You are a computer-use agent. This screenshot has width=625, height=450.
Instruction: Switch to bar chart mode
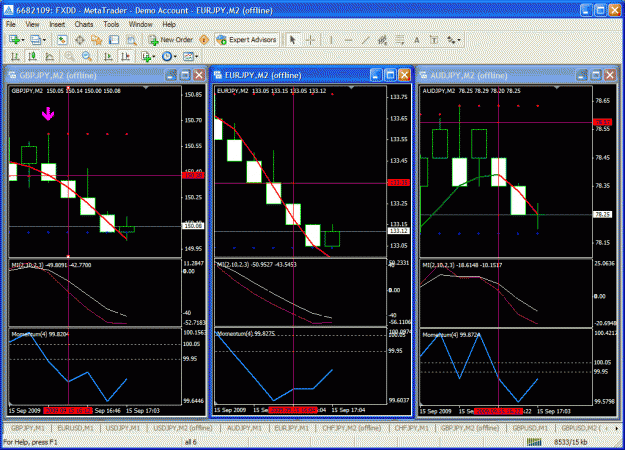[15, 57]
